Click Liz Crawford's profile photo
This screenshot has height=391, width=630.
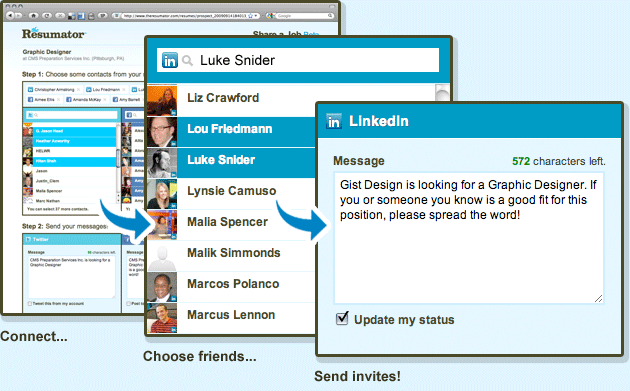point(162,100)
